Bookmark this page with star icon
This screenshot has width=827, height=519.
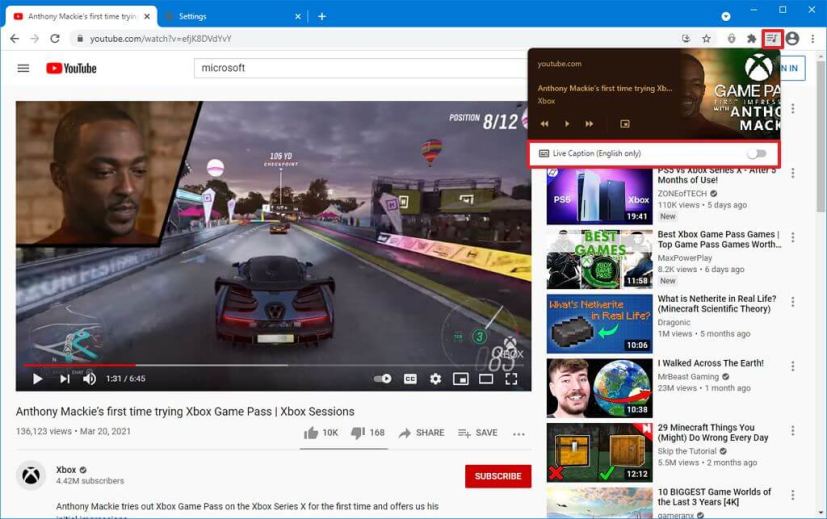coord(706,39)
